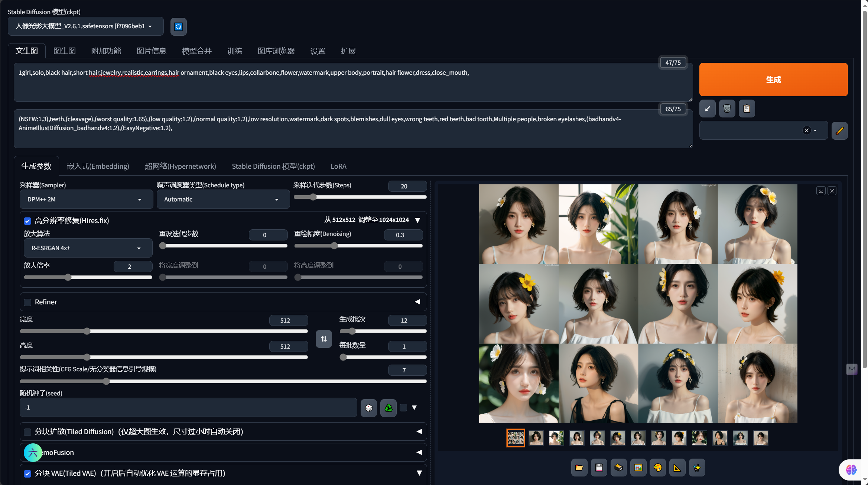Click the zip archive box icon

(618, 468)
